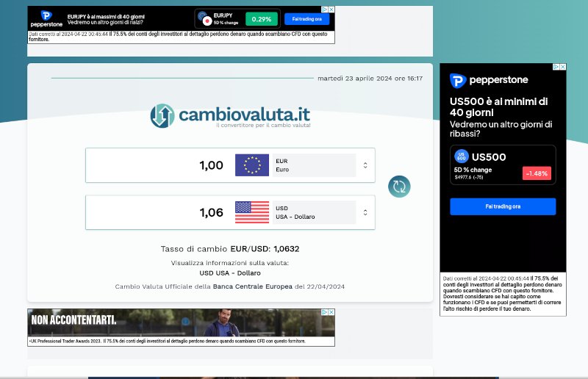Viewport: 588px width, 379px height.
Task: Click the text Banca Centrale Europea
Action: click(252, 286)
